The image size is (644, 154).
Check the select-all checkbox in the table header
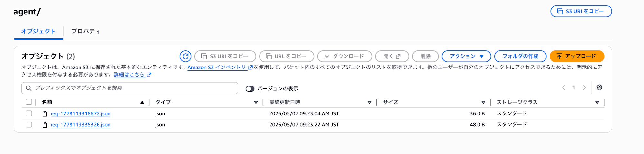(x=29, y=102)
